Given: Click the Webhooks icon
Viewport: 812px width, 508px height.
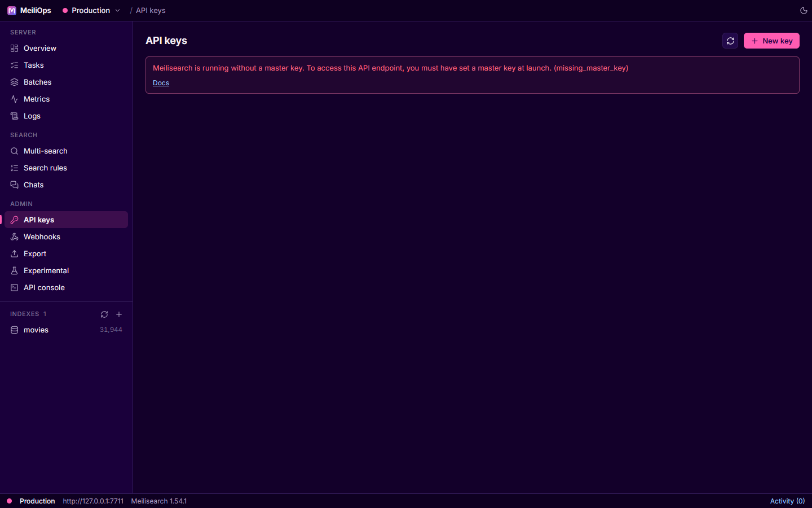Looking at the screenshot, I should click(x=15, y=237).
